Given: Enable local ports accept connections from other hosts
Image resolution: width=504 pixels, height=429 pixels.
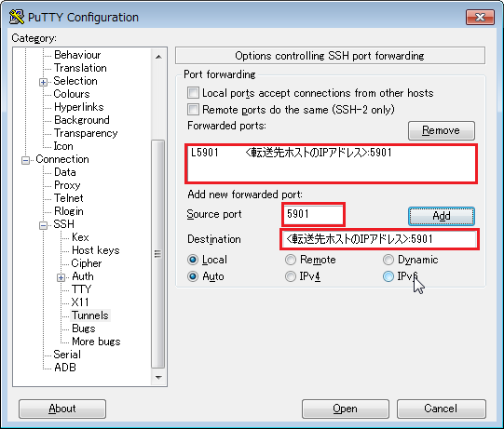Looking at the screenshot, I should [x=193, y=93].
